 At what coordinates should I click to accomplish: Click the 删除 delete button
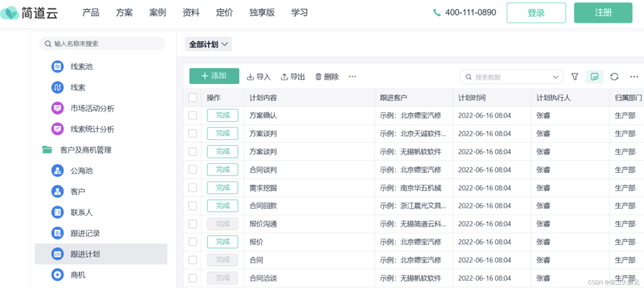click(327, 77)
